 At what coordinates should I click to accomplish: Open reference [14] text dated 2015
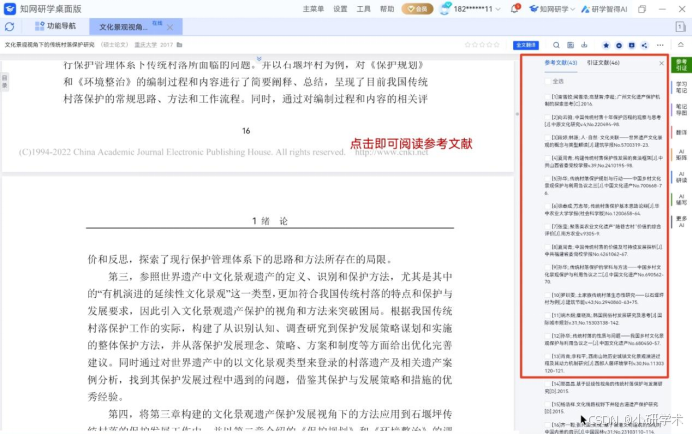point(603,387)
